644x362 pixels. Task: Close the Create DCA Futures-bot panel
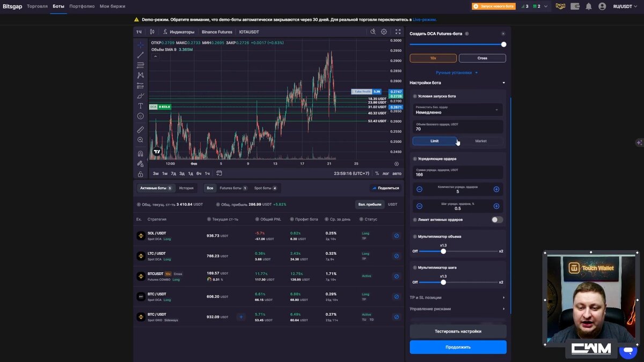503,33
